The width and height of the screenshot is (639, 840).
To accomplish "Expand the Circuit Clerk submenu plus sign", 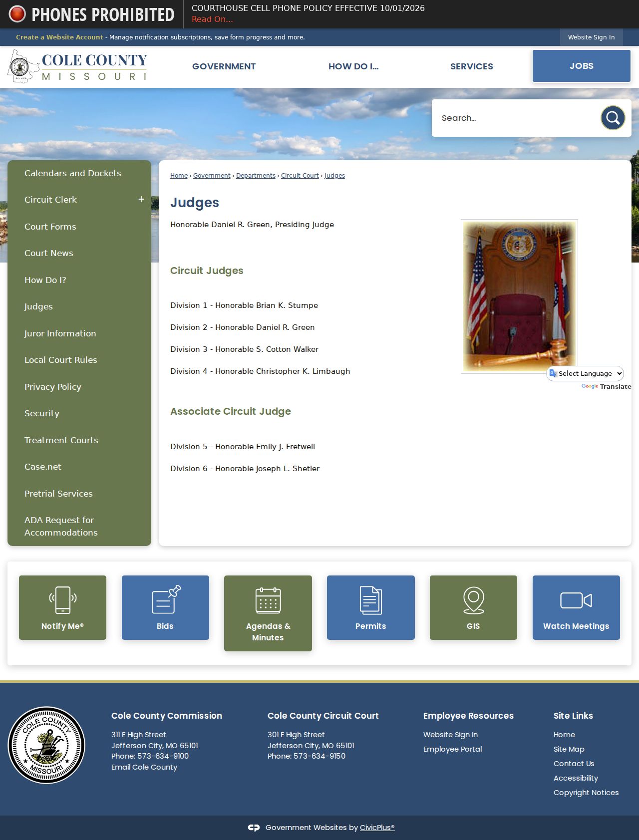I will 141,199.
